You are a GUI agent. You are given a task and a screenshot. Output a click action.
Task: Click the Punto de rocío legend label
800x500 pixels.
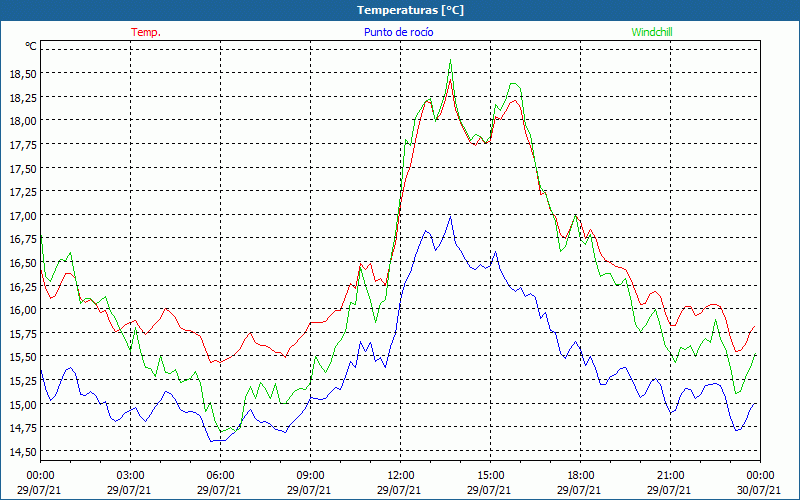coord(398,32)
